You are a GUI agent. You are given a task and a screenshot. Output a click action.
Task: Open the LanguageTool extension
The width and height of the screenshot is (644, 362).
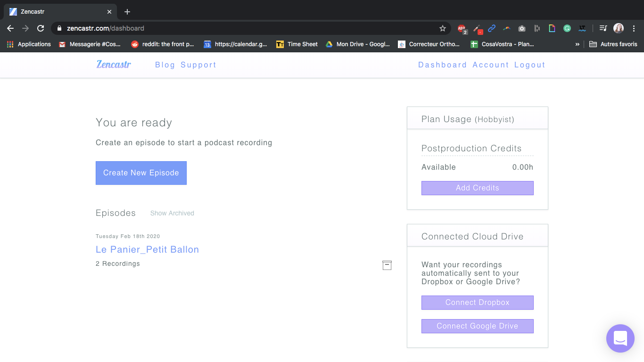[x=582, y=28]
